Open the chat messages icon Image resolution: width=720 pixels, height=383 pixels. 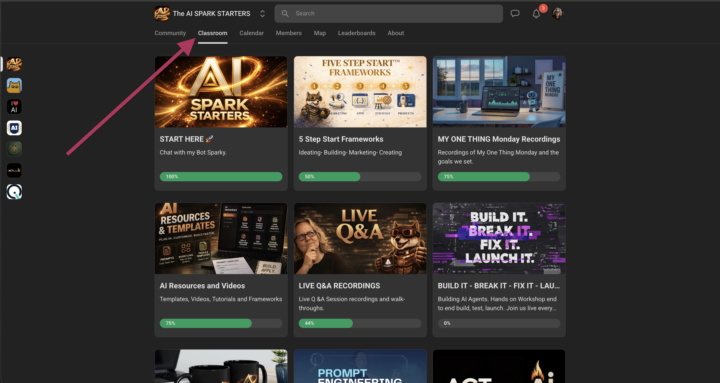515,13
